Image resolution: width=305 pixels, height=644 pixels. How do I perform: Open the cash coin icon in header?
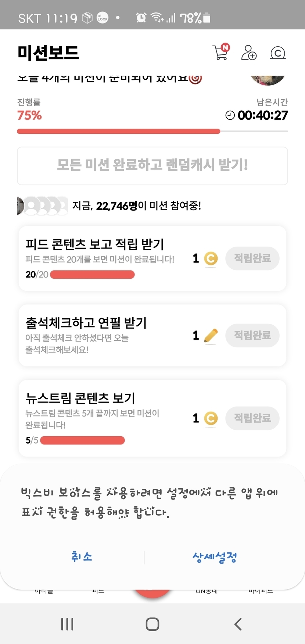click(x=278, y=53)
